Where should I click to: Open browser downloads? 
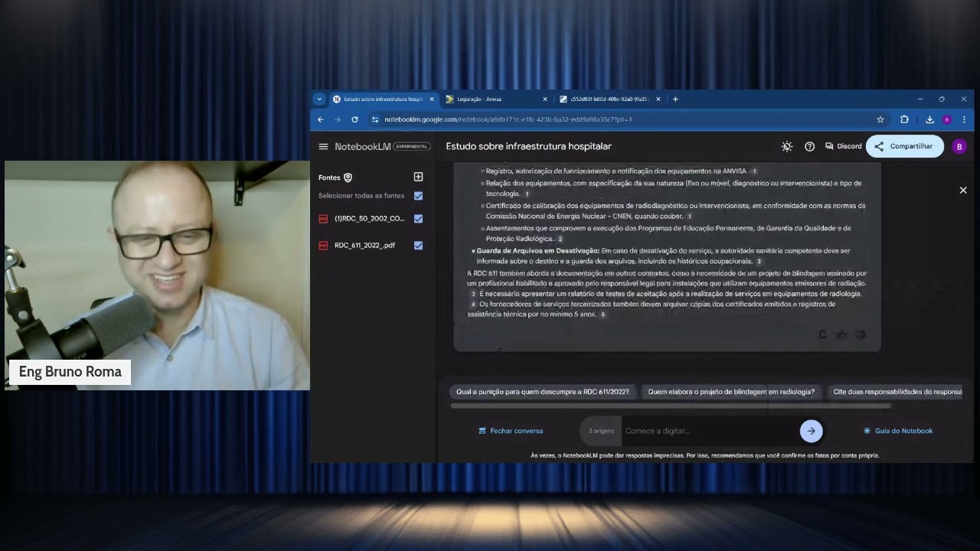tap(929, 119)
